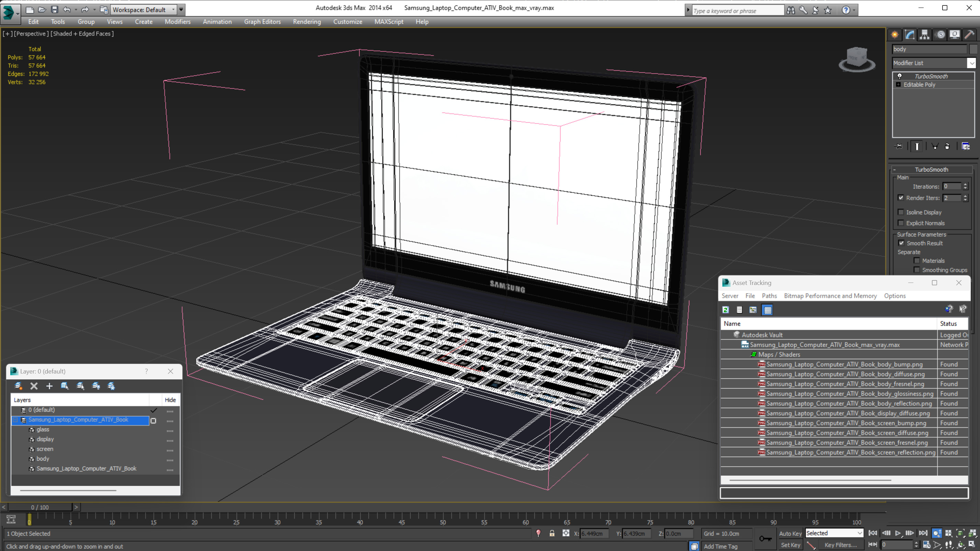Click the Shaded + Edged Faces viewport label
The image size is (980, 551).
click(x=82, y=33)
